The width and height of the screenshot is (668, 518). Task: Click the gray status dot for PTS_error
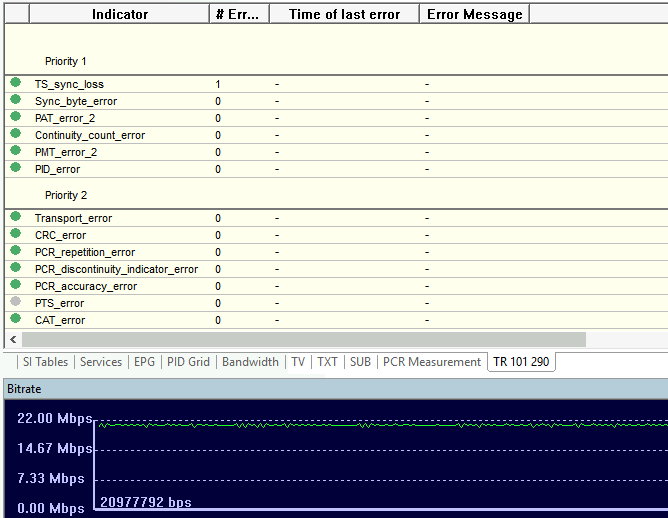coord(15,302)
